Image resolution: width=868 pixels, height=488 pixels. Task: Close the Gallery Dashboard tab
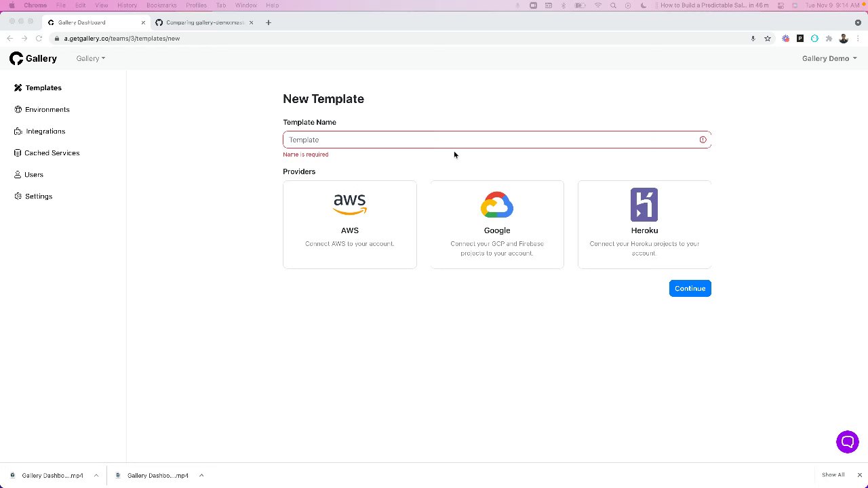coord(143,22)
